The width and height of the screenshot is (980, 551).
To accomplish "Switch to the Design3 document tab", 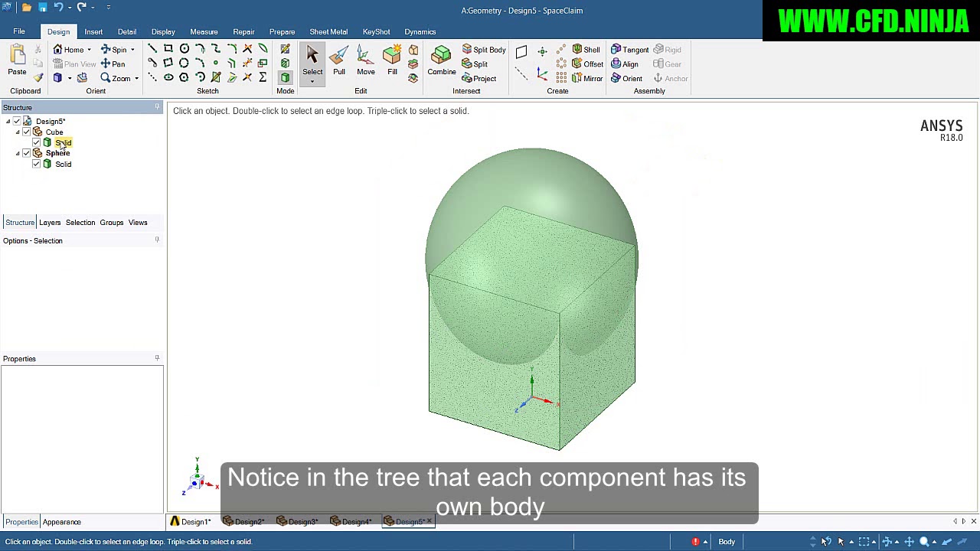I will [x=298, y=522].
